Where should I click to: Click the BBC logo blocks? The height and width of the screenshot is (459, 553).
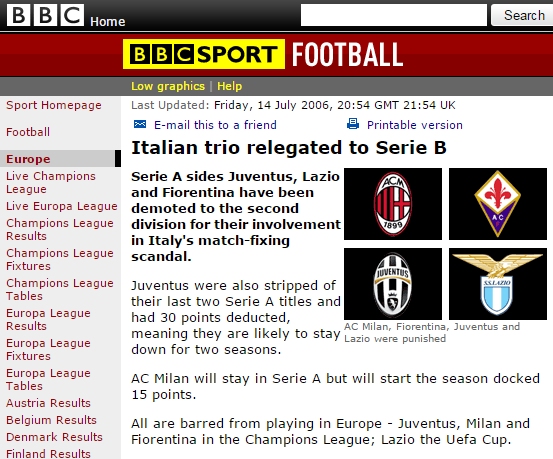pyautogui.click(x=45, y=15)
